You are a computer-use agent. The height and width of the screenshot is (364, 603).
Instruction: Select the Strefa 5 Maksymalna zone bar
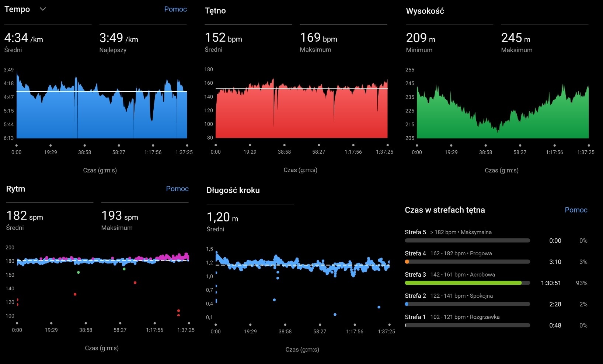[x=467, y=241]
